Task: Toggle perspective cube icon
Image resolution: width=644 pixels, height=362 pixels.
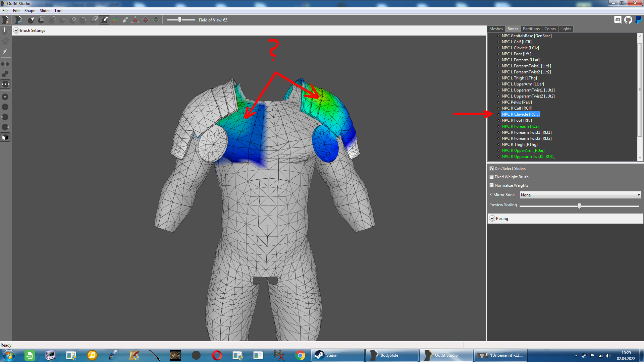Action: point(5,137)
